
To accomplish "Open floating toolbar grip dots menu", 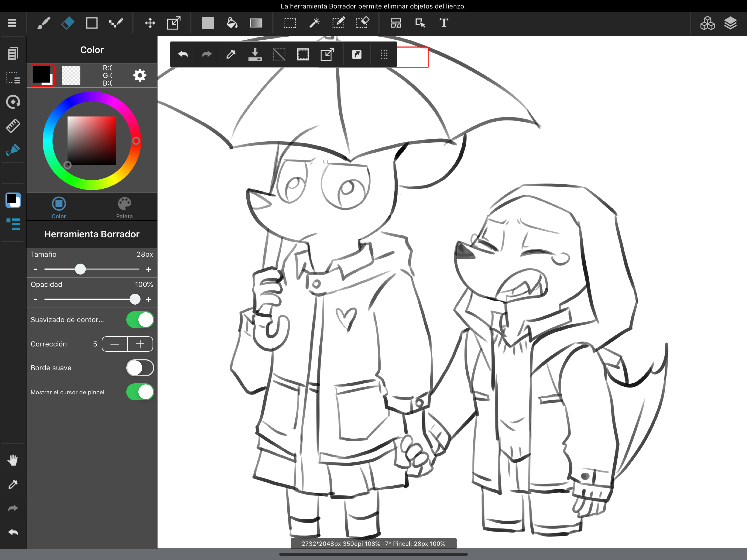I will [384, 54].
